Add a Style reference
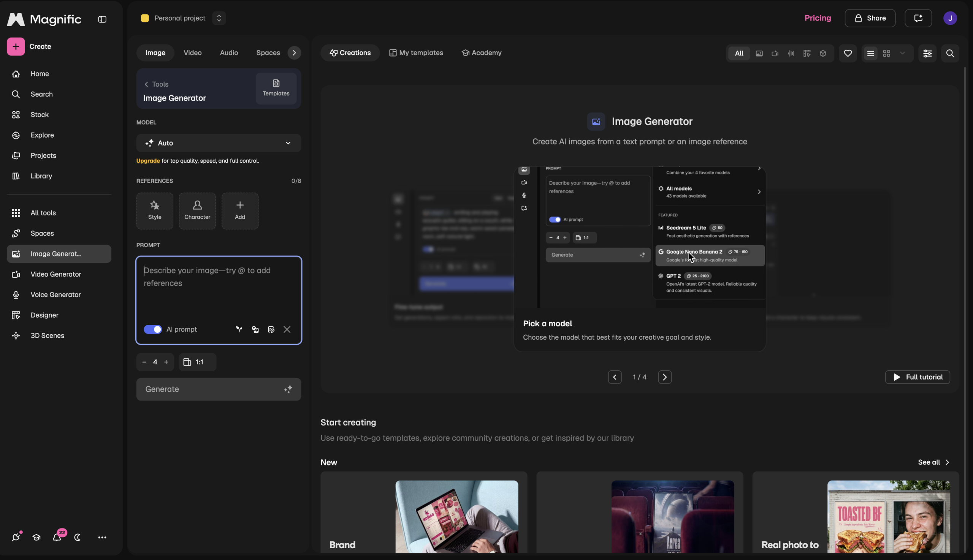973x560 pixels. point(155,211)
